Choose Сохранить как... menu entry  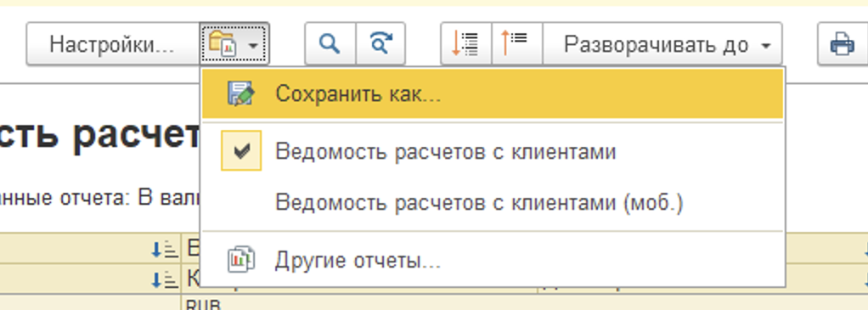point(493,93)
